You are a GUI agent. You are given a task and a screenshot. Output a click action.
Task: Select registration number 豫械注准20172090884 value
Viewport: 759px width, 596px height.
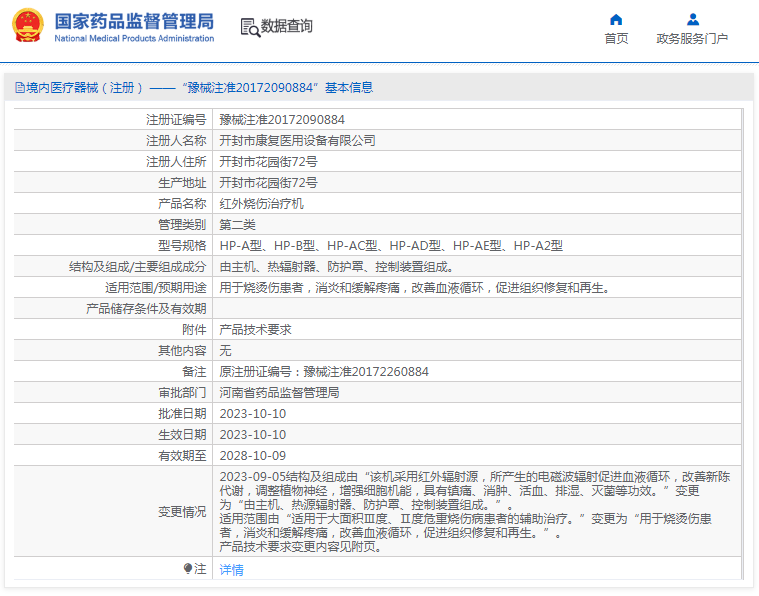coord(282,120)
